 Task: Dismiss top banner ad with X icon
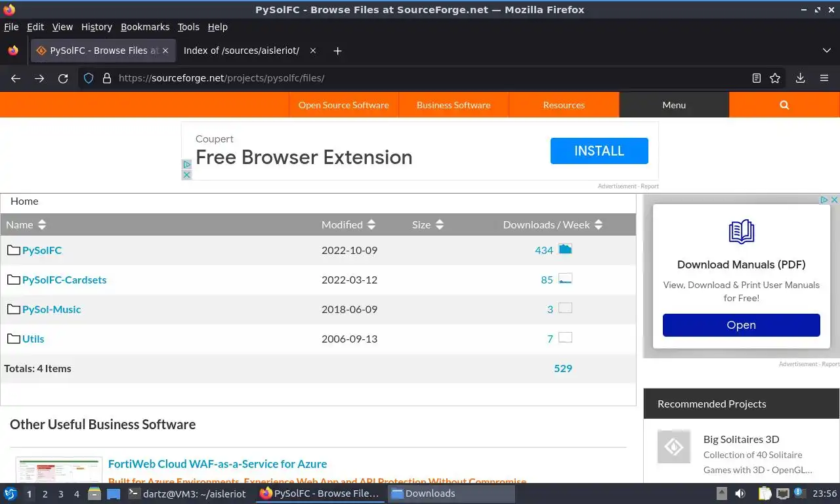tap(186, 175)
